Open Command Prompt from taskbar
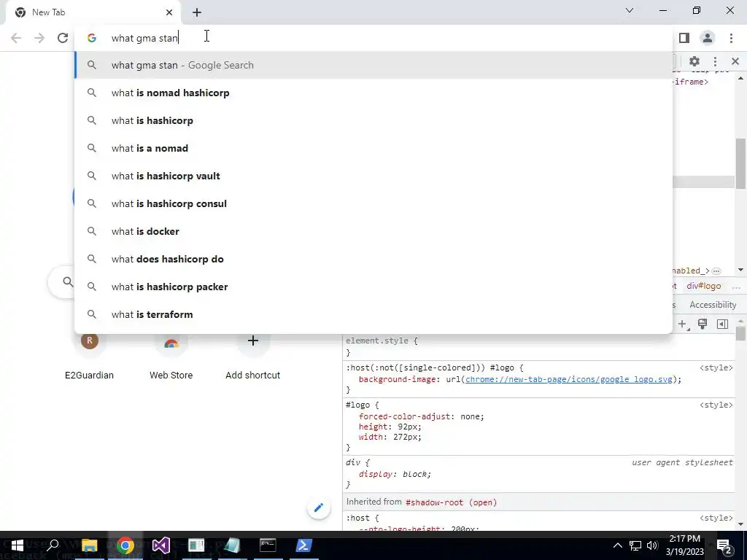The image size is (747, 560). click(268, 545)
